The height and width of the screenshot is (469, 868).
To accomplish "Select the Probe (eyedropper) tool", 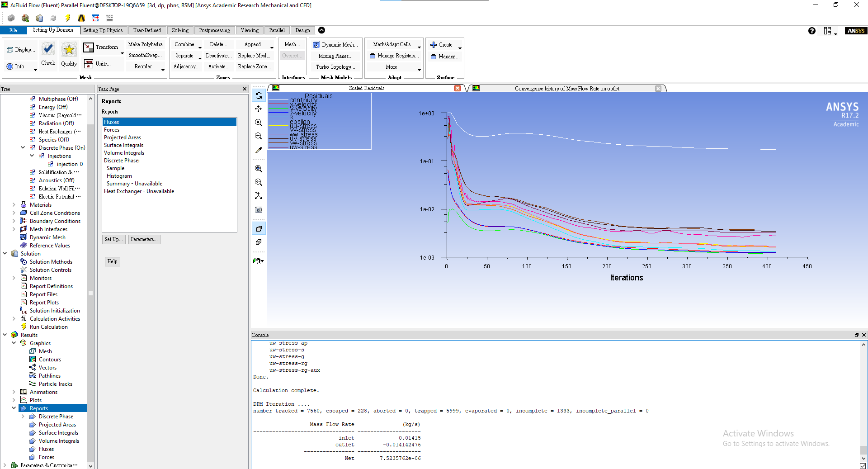I will pyautogui.click(x=259, y=150).
